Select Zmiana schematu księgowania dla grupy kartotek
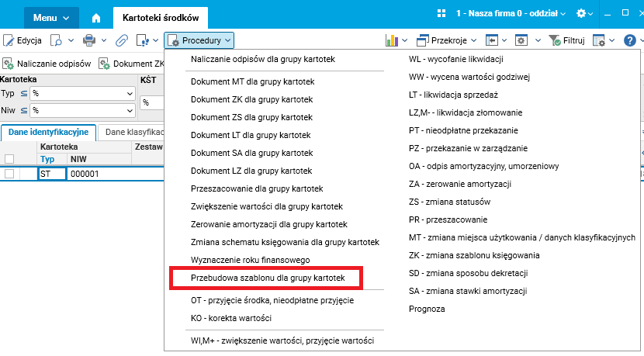 point(285,242)
